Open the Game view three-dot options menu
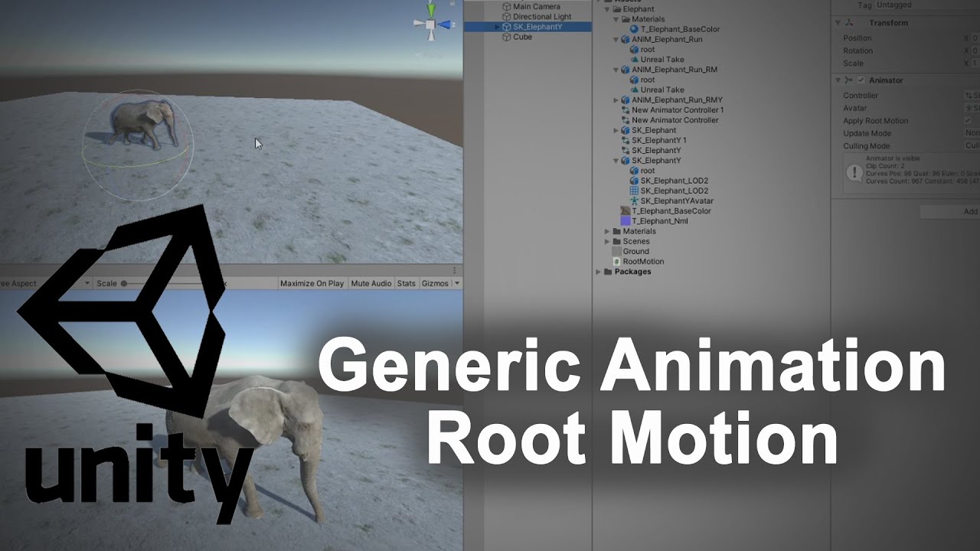Viewport: 980px width, 551px height. [x=454, y=270]
